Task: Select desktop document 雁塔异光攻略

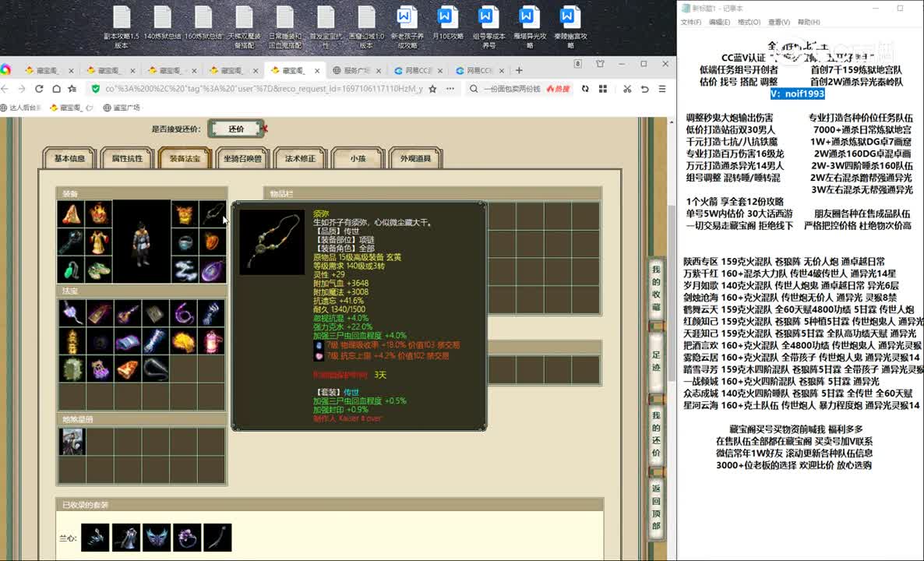Action: tap(530, 28)
